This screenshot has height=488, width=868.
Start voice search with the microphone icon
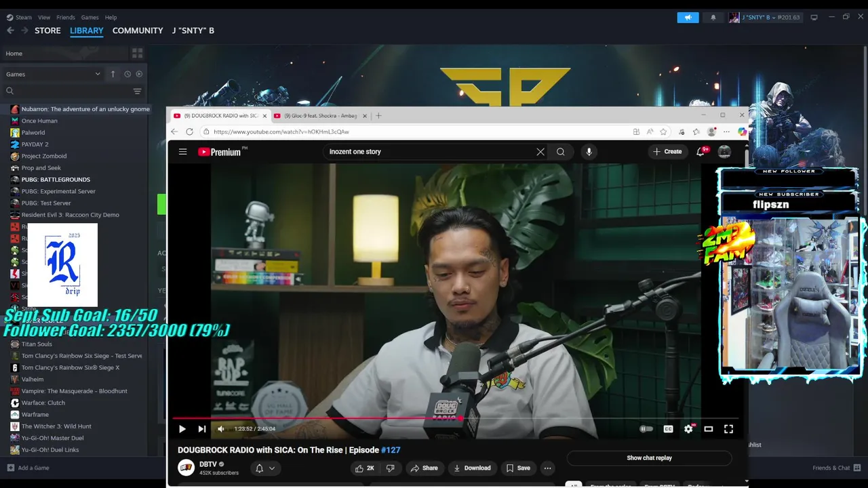[x=589, y=152]
